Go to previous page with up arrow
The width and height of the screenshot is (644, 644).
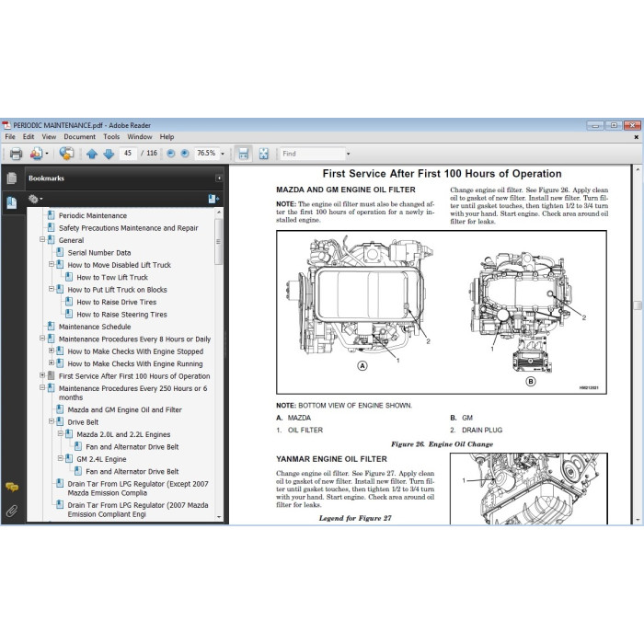click(92, 154)
